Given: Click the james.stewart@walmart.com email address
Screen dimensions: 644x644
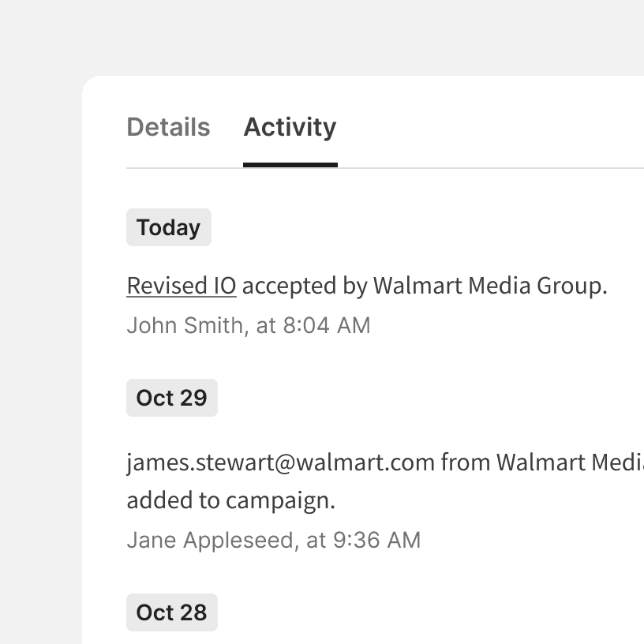Looking at the screenshot, I should click(280, 462).
